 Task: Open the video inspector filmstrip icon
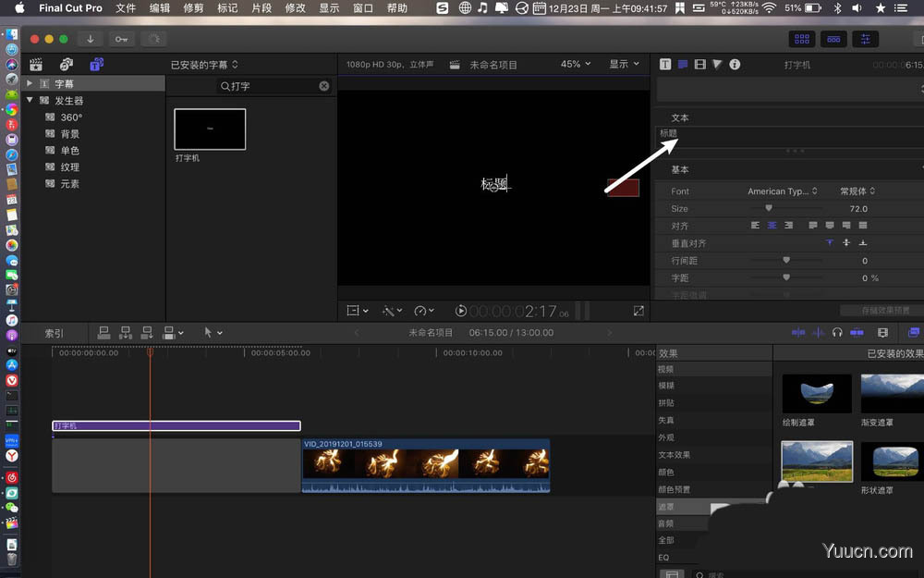700,65
